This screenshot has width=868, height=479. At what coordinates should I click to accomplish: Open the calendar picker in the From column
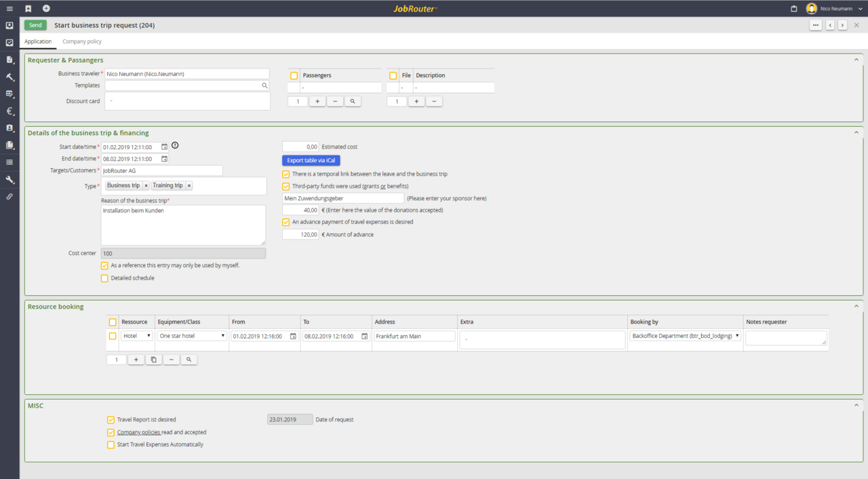pos(293,336)
